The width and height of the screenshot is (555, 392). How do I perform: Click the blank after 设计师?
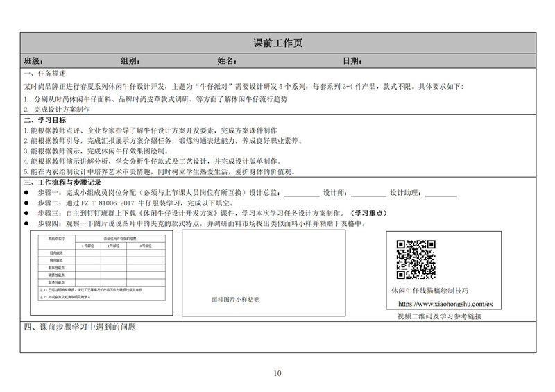tap(369, 194)
